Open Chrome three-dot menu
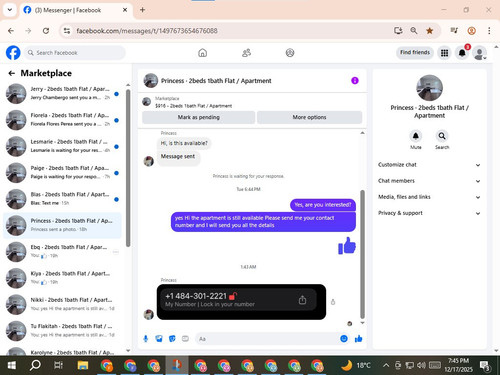Viewport: 500px width, 375px height. [x=489, y=31]
